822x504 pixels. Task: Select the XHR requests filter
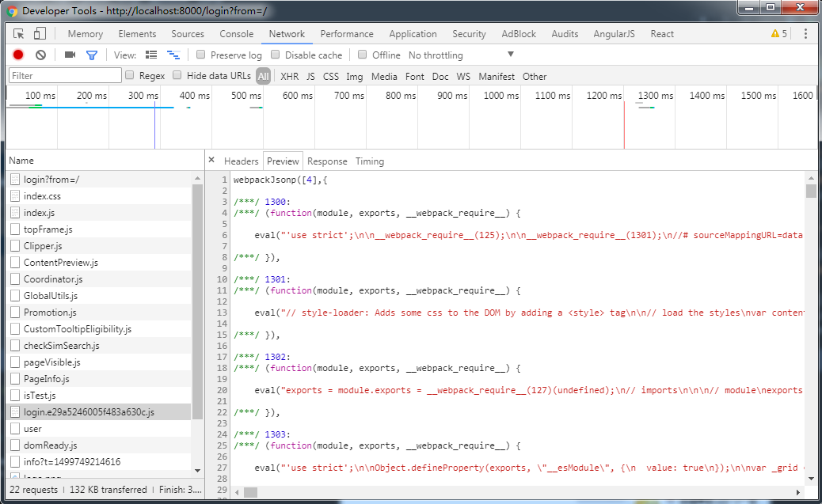(x=289, y=76)
